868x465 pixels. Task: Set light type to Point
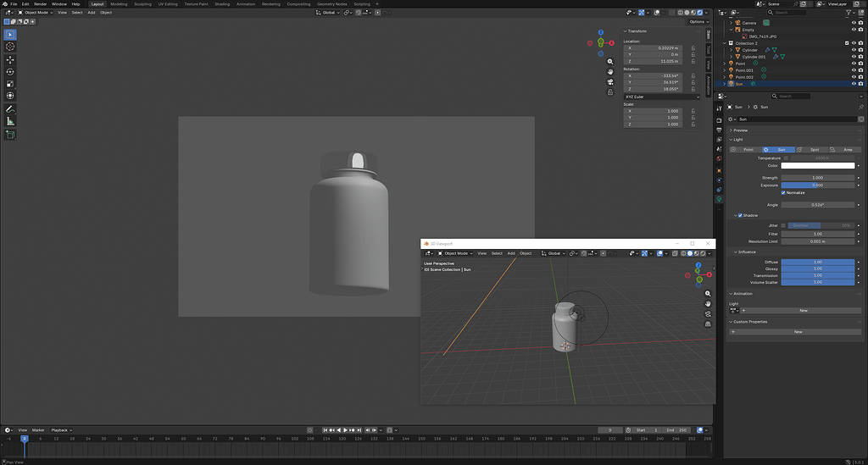tap(745, 150)
